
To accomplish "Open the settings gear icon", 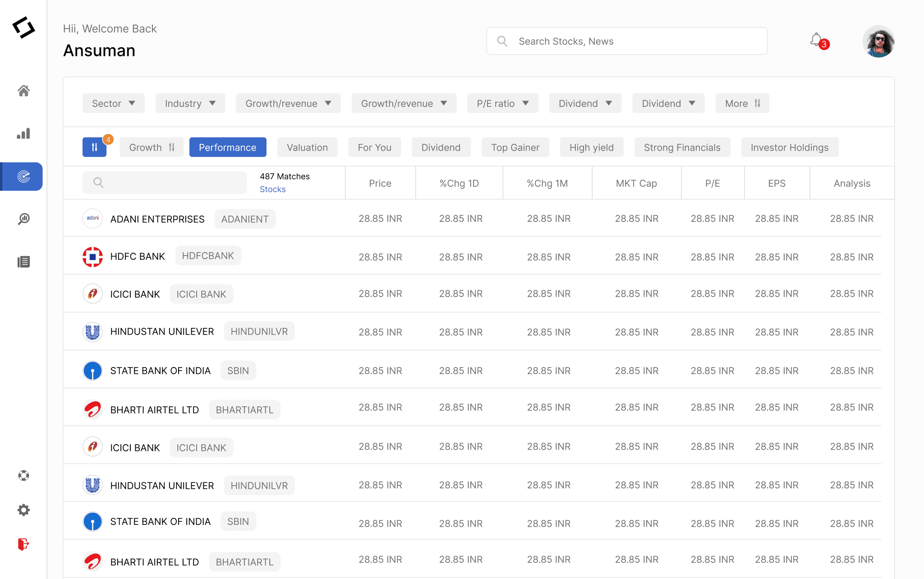I will [x=23, y=510].
